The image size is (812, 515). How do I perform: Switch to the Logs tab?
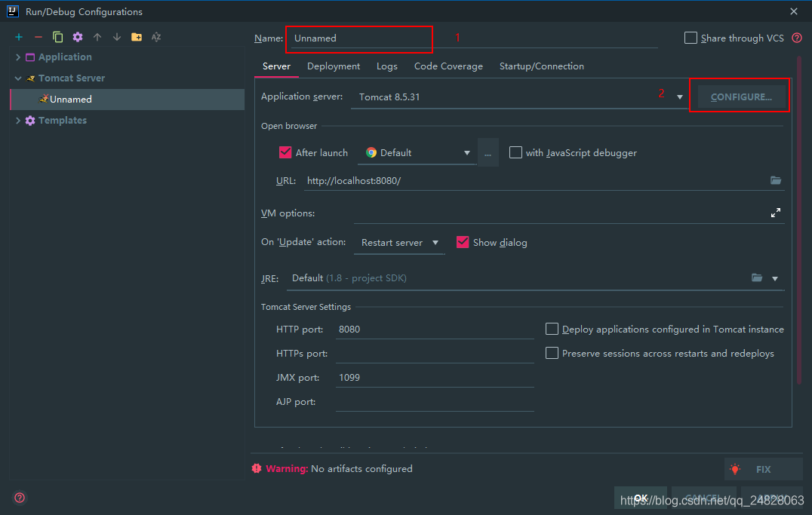coord(387,66)
